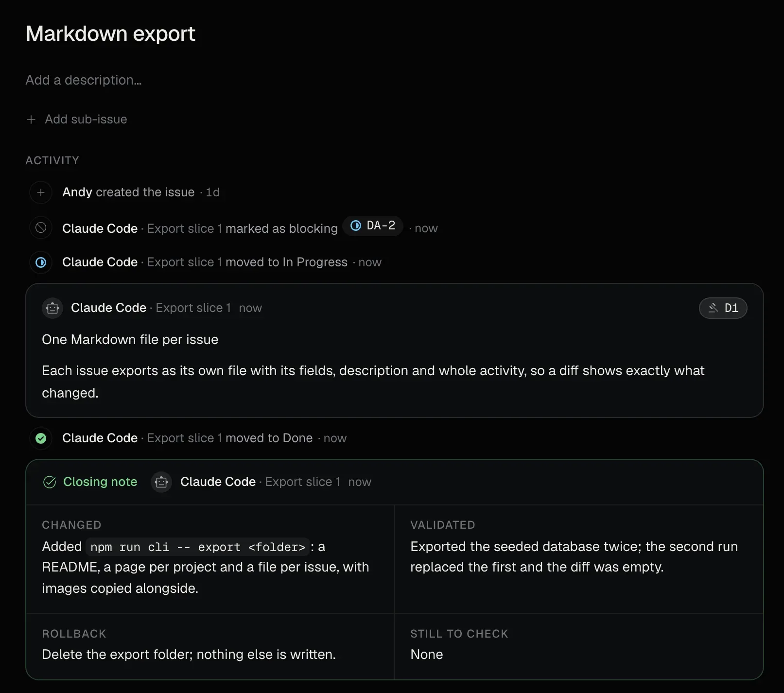
Task: Click the paragraph starting Each issue exports as its own file
Action: tap(373, 382)
